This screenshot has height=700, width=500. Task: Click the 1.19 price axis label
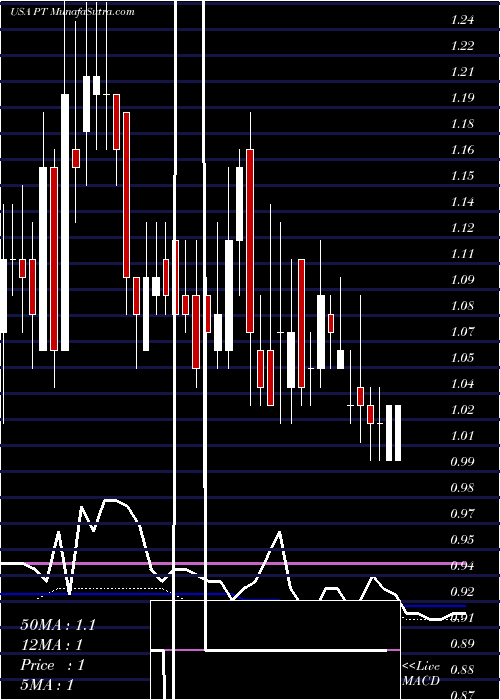462,97
